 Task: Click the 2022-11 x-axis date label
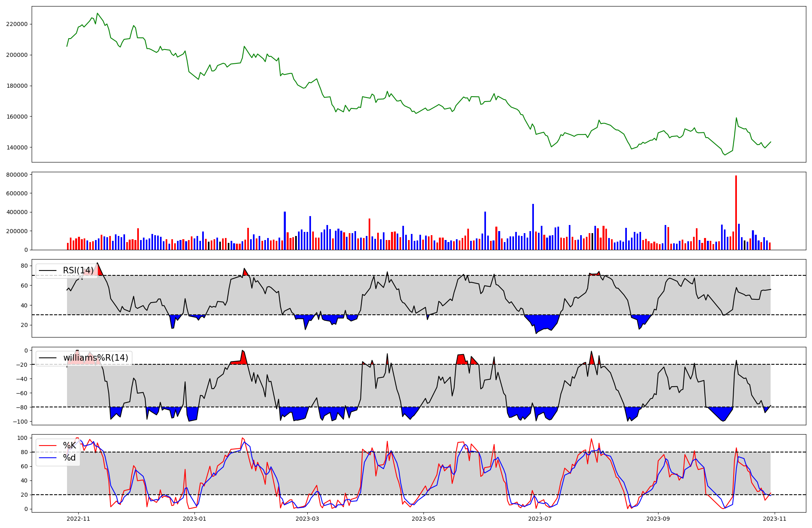click(78, 519)
